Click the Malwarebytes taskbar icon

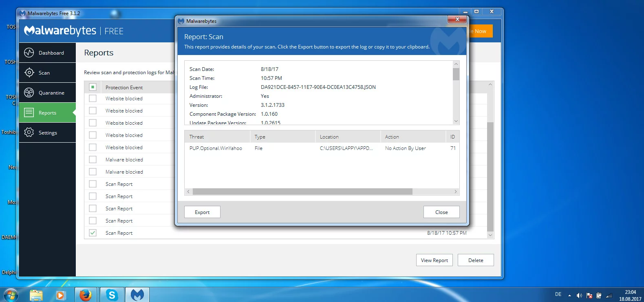pyautogui.click(x=137, y=295)
